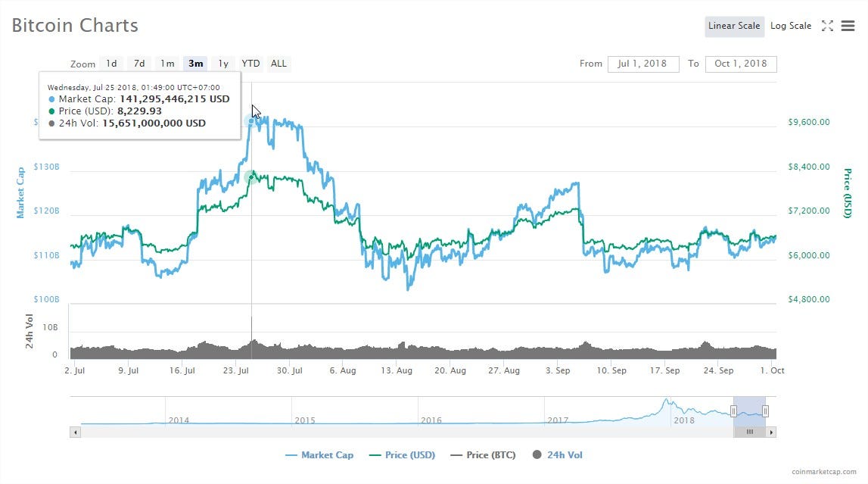Switch chart to Linear Scale

[734, 26]
